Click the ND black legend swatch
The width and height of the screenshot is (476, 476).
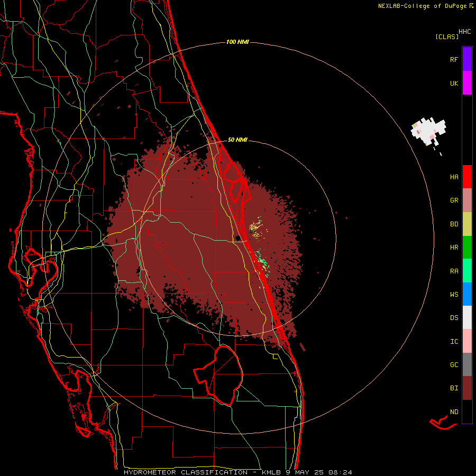point(467,411)
